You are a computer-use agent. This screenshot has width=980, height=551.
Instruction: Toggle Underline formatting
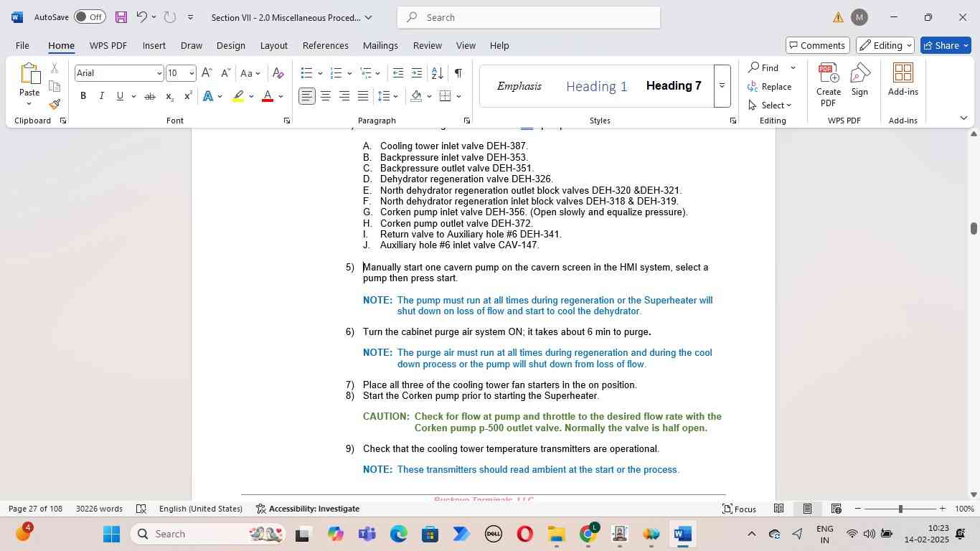coord(120,96)
